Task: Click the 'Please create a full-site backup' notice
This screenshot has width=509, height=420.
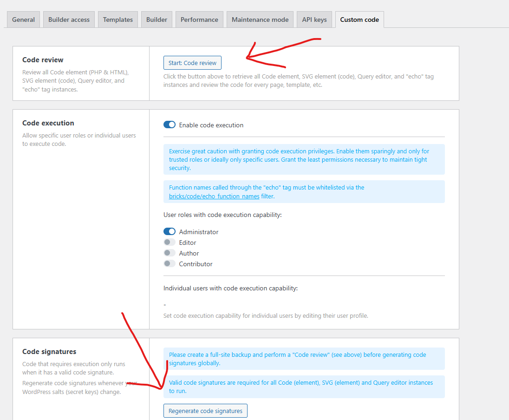Action: [304, 359]
